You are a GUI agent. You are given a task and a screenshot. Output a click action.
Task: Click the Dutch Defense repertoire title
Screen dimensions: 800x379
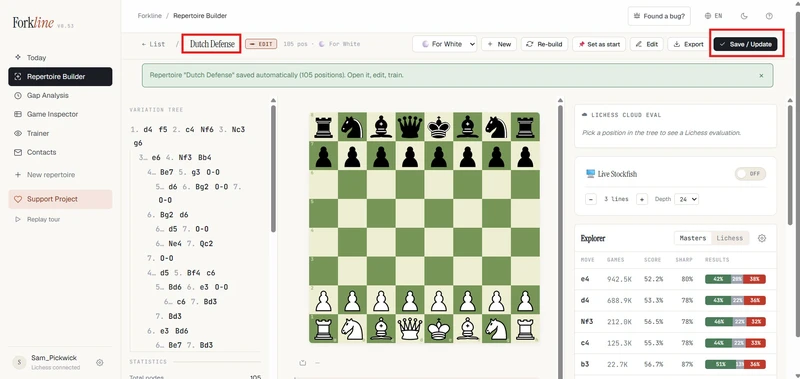212,44
